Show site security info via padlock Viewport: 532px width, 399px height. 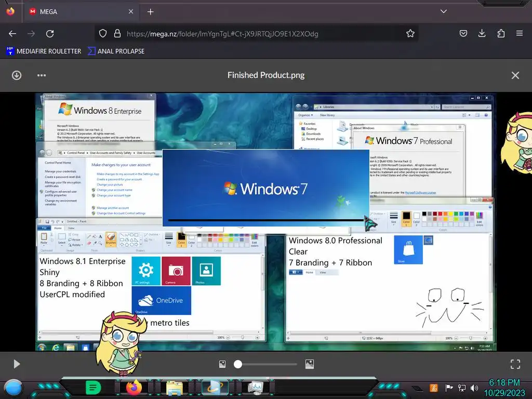[x=117, y=34]
